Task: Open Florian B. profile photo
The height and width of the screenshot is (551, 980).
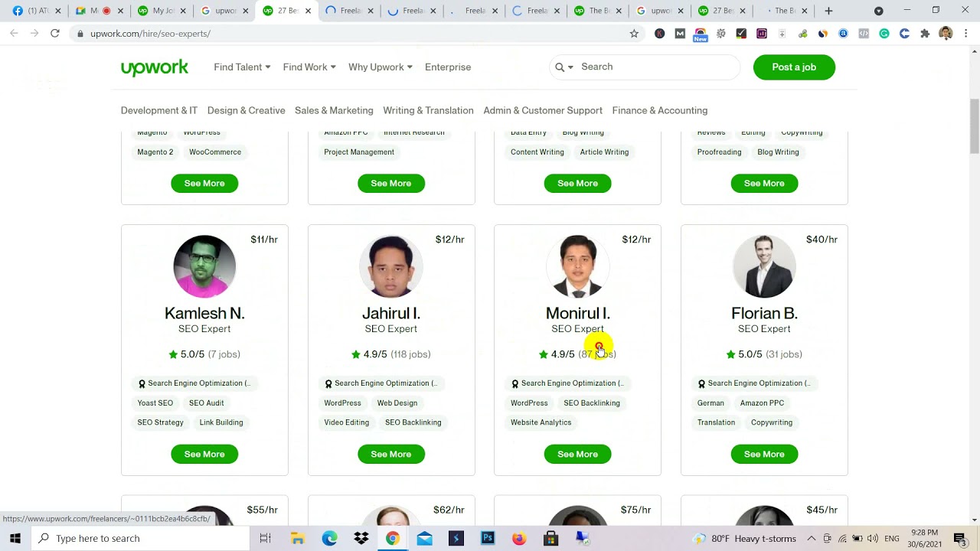Action: (764, 266)
